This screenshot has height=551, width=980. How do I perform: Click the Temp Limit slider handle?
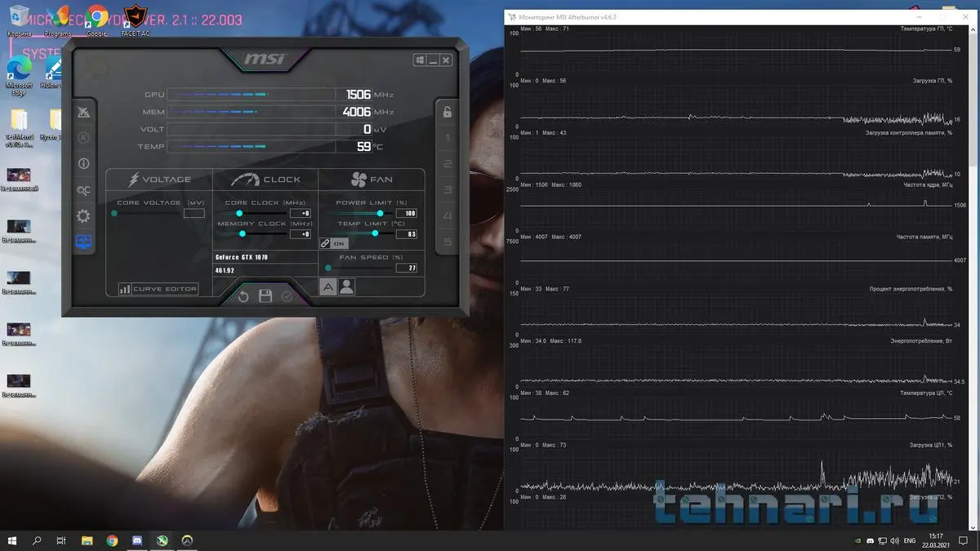375,233
